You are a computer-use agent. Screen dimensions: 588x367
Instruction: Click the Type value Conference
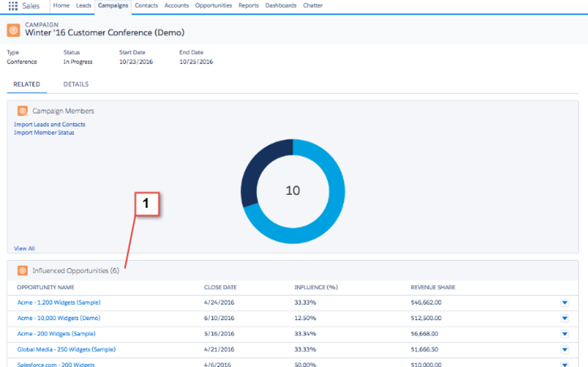pos(22,62)
